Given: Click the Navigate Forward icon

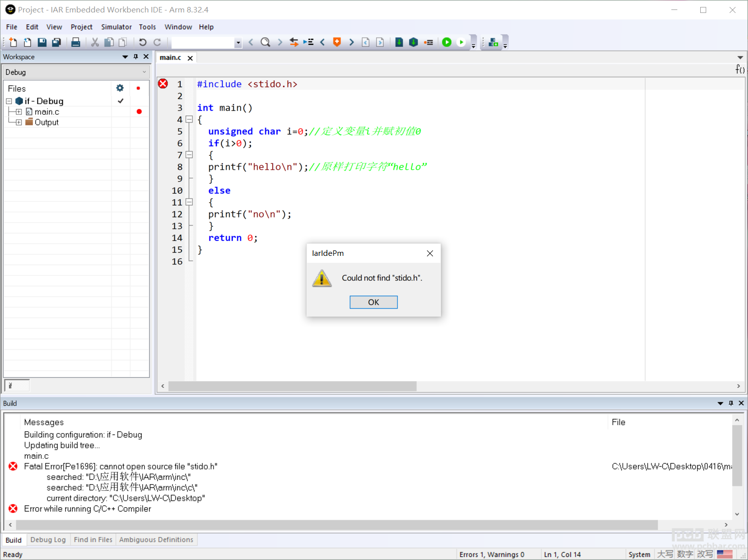Looking at the screenshot, I should pos(380,42).
